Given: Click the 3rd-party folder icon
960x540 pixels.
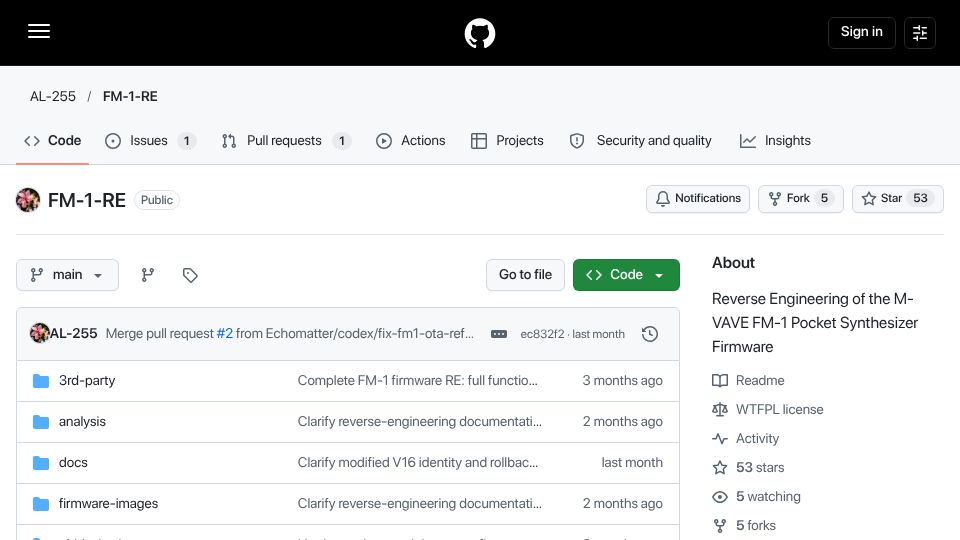Looking at the screenshot, I should (41, 381).
